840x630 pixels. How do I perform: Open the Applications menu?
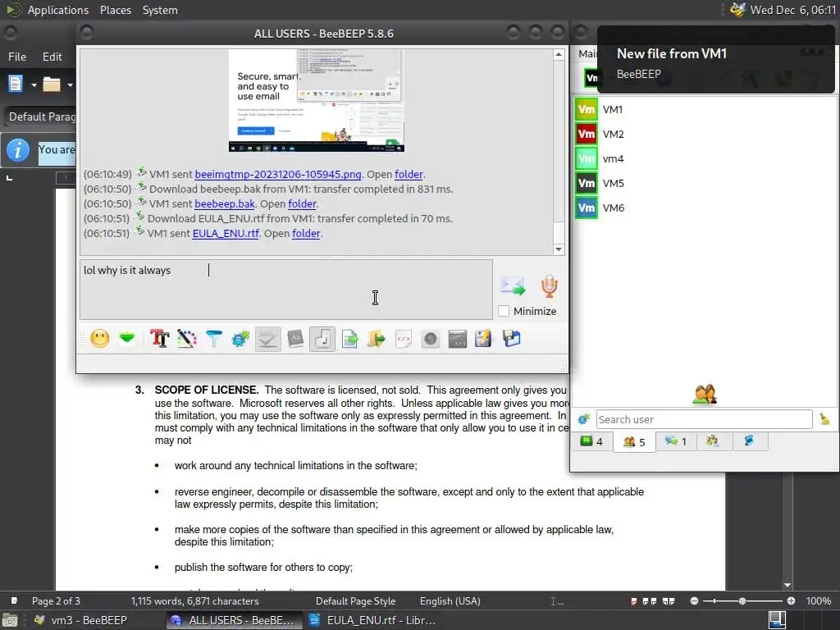(58, 10)
